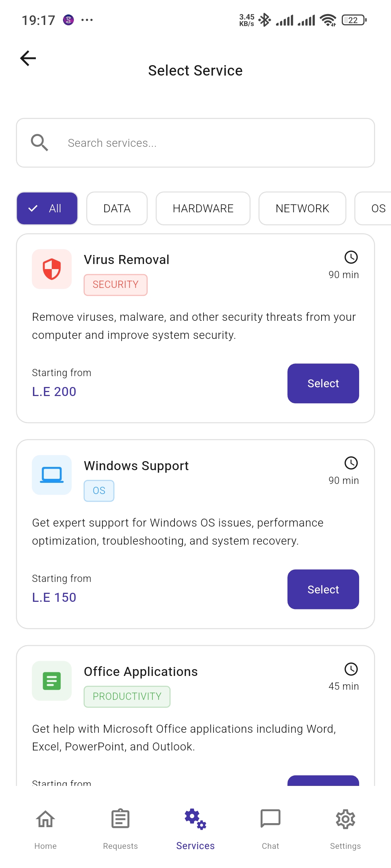Tap the Windows Support laptop icon
The image size is (391, 868).
[x=52, y=475]
